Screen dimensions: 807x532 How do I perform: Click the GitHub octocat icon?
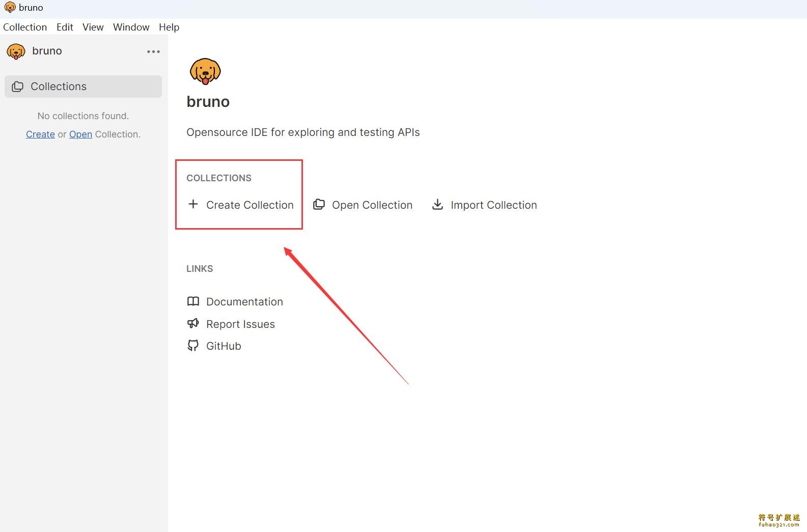[x=193, y=346]
